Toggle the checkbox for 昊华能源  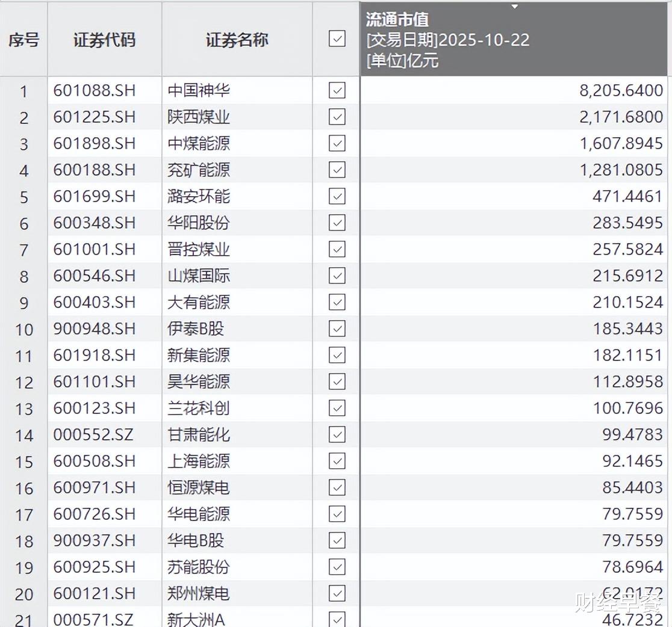[x=337, y=381]
